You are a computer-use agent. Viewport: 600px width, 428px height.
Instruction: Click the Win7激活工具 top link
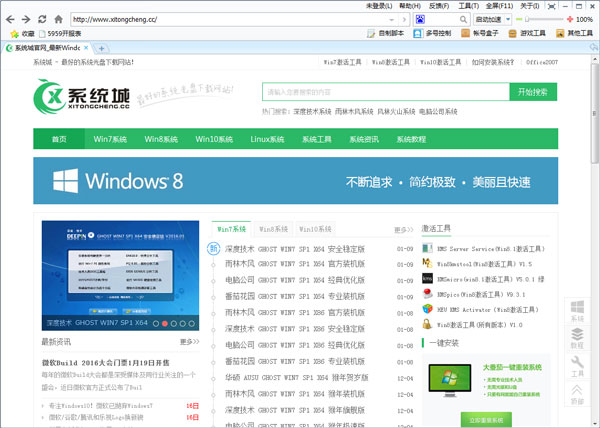342,62
